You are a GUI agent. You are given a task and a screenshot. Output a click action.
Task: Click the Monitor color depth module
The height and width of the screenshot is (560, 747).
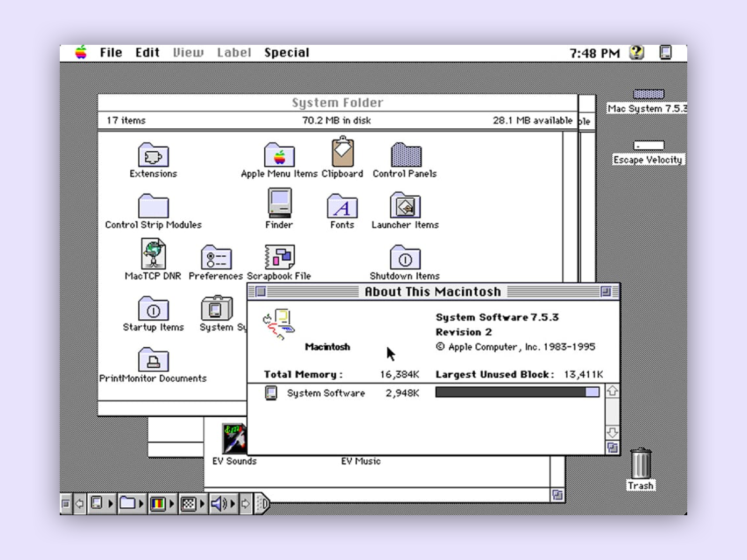[x=158, y=504]
